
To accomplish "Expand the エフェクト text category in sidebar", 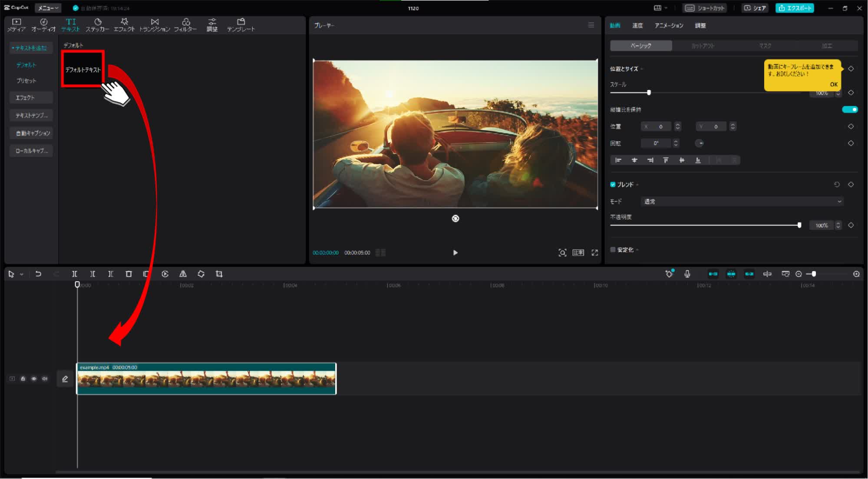I will (x=31, y=98).
